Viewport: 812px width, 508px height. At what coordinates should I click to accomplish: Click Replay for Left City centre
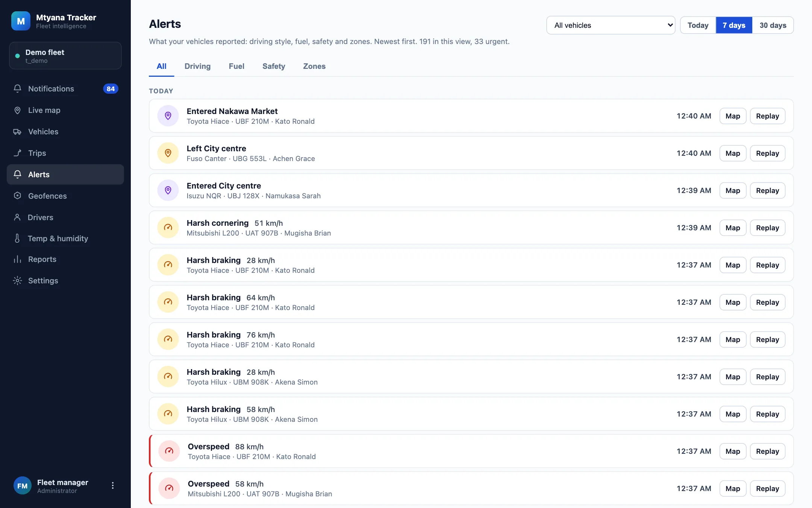coord(767,153)
